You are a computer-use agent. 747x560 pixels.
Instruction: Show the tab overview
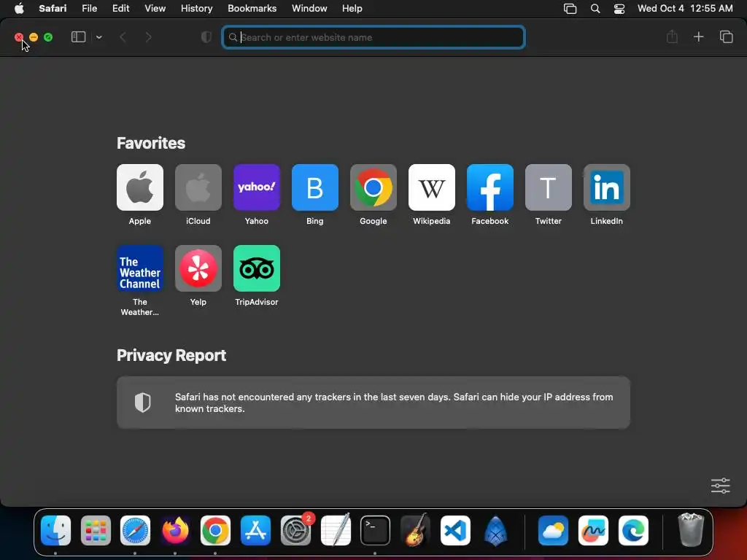point(726,36)
